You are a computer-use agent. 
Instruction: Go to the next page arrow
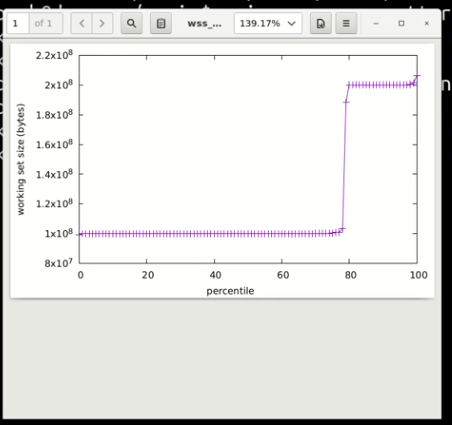[x=102, y=23]
